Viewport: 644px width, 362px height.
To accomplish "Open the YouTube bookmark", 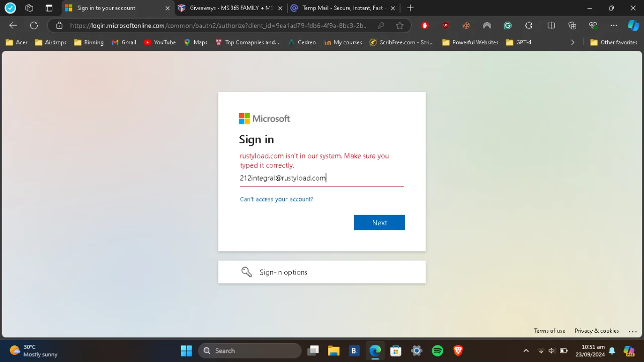I will click(x=160, y=42).
